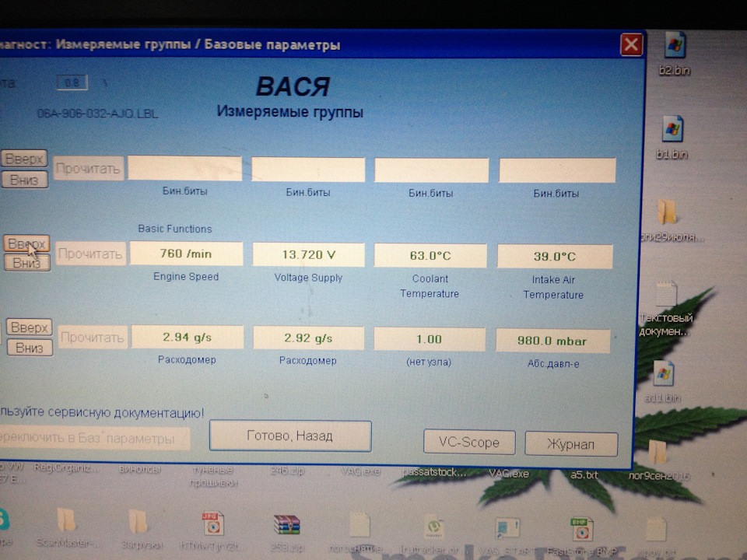Screen dimensions: 747x560
Task: Click the 980.0 mbar Абс.давл-е value
Action: [553, 341]
